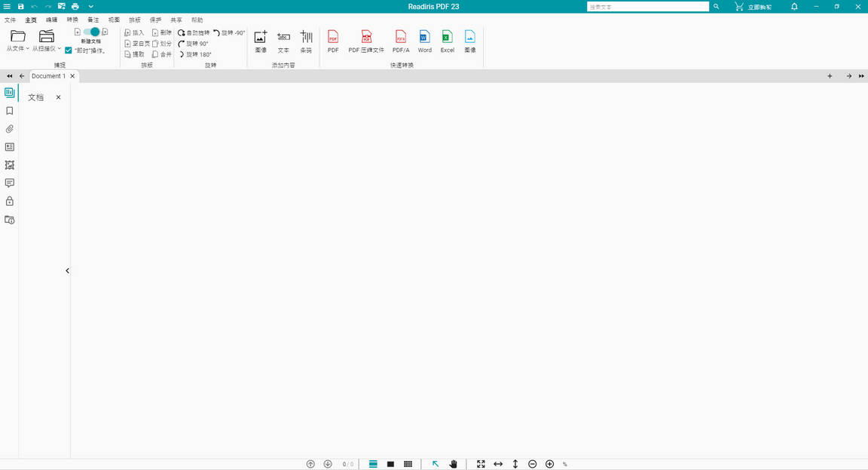868x470 pixels.
Task: Open the security lock panel in sidebar
Action: 10,201
